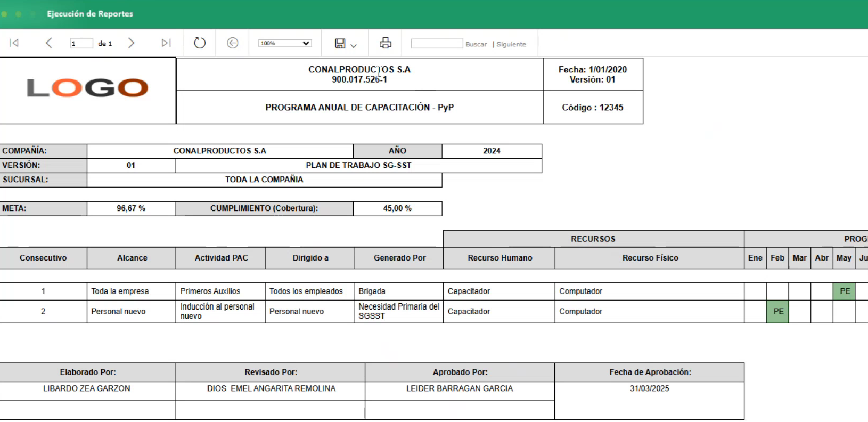The height and width of the screenshot is (422, 868).
Task: Click TODA LA COMPAÑIA sucursal value
Action: 264,180
